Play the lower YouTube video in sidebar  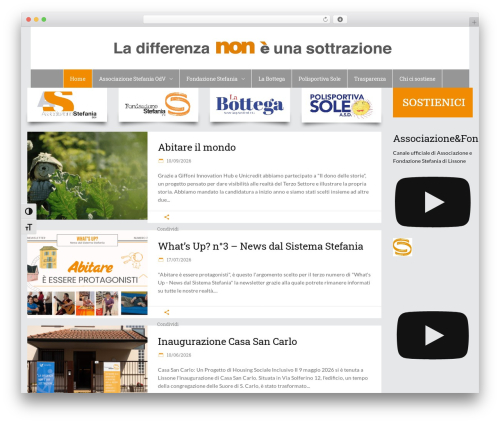pos(433,335)
